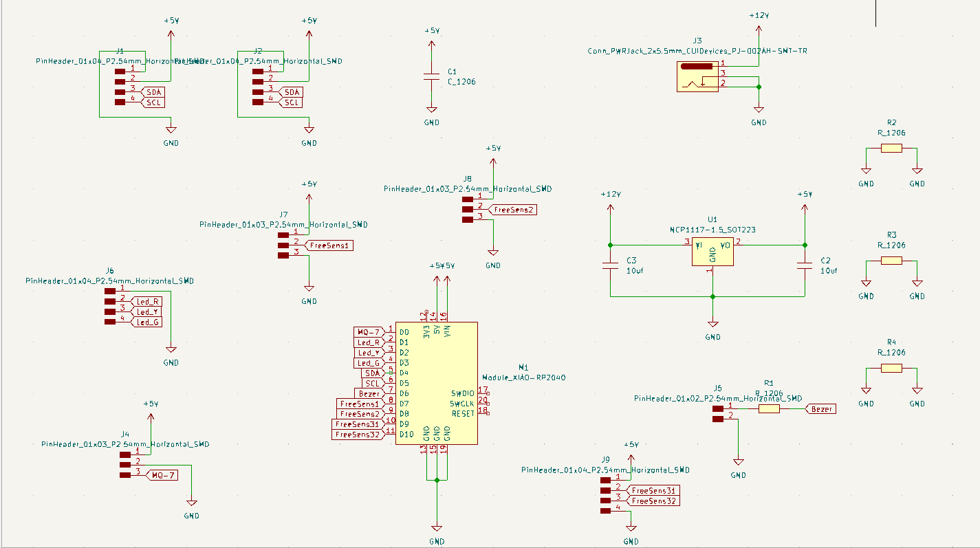Select the R2 resistor symbol
The width and height of the screenshot is (980, 548).
coord(891,148)
